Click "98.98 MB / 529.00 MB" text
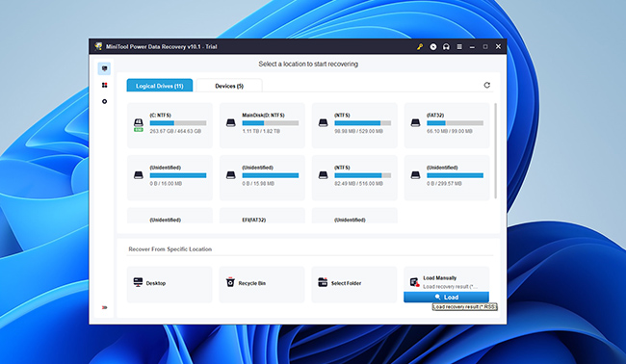The width and height of the screenshot is (626, 364). coord(358,131)
